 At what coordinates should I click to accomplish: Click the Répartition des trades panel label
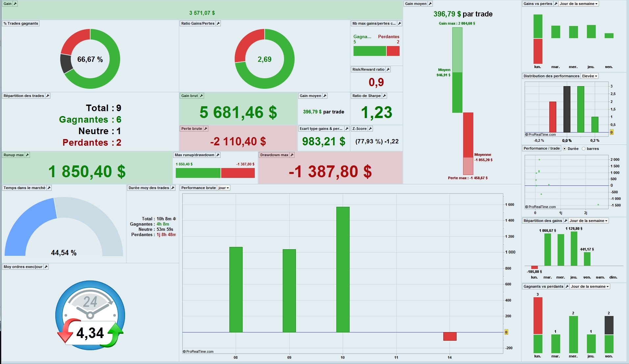[24, 96]
